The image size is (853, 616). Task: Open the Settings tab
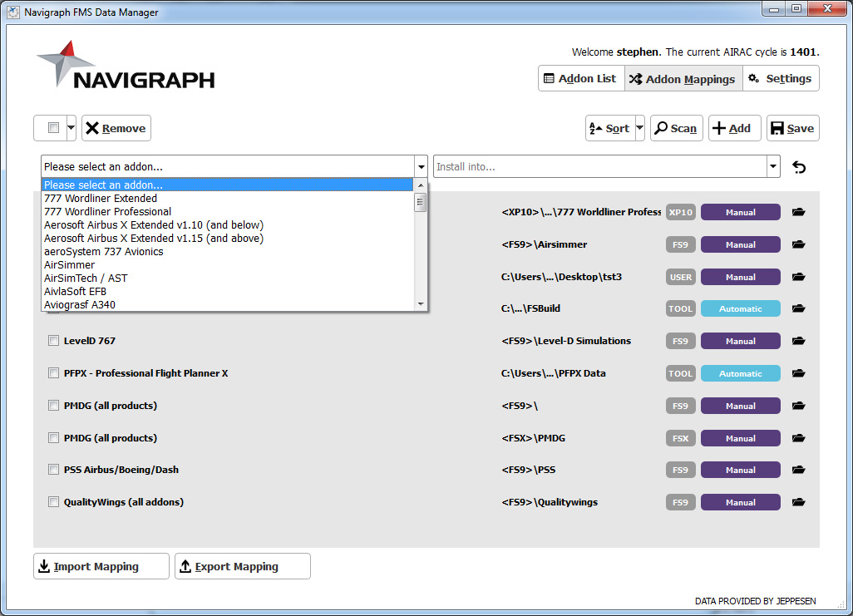click(x=780, y=79)
